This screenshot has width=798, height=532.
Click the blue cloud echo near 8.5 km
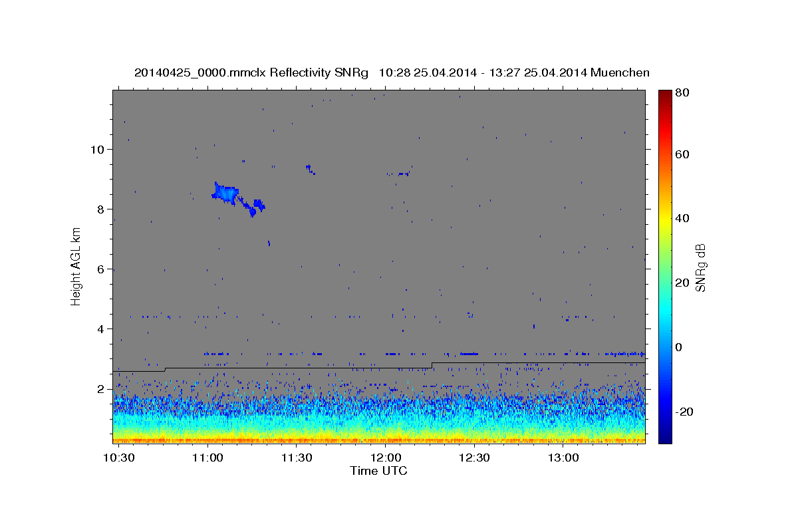[x=225, y=194]
